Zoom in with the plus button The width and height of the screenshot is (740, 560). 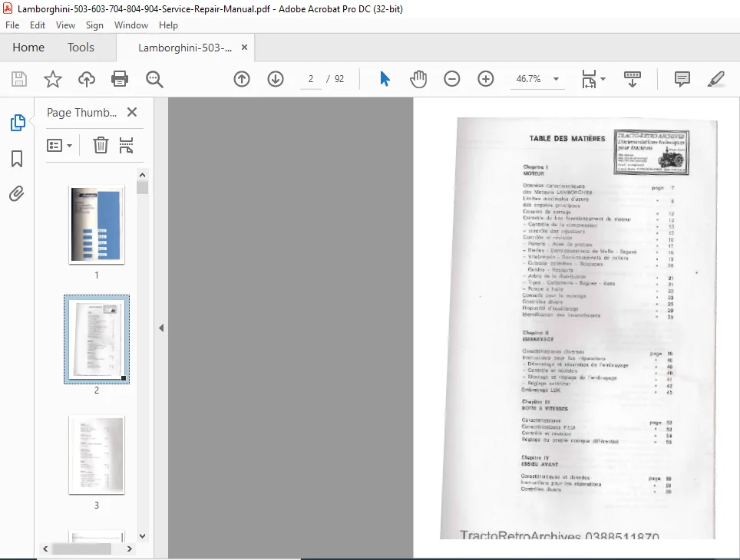tap(486, 79)
